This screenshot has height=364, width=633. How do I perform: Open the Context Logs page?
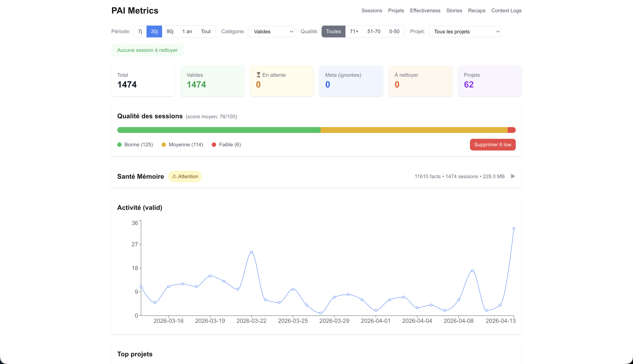coord(506,10)
